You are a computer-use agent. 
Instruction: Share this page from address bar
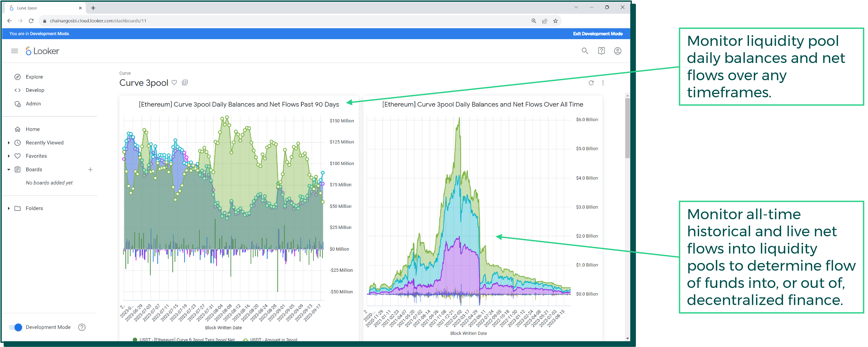pyautogui.click(x=545, y=21)
